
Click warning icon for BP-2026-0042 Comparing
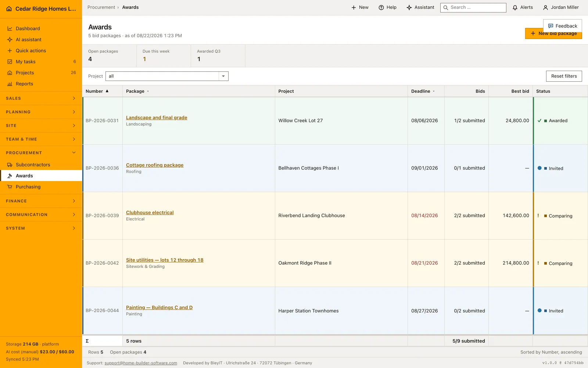[538, 263]
